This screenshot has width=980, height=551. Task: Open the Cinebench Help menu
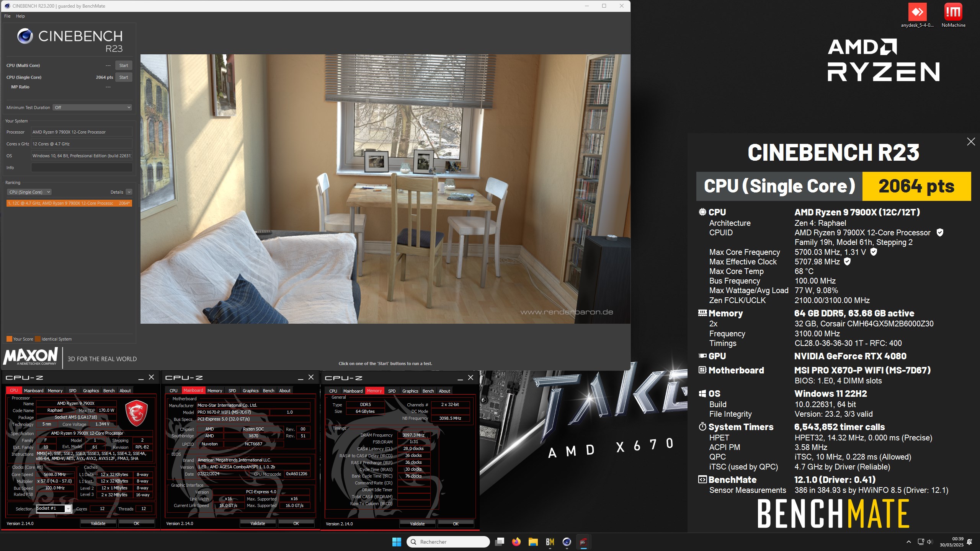(x=20, y=16)
